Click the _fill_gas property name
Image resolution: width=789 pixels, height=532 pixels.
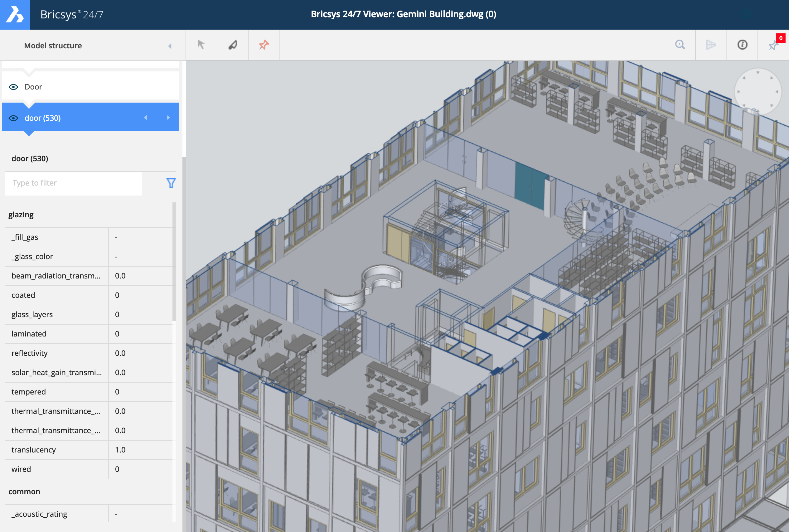click(x=25, y=237)
